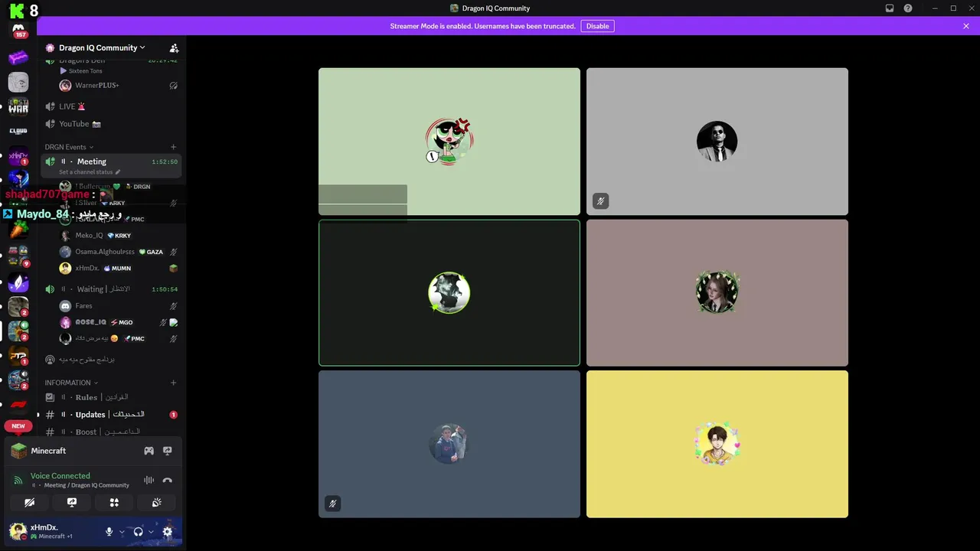The width and height of the screenshot is (980, 551).
Task: Collapse the DRGN Events category
Action: click(x=69, y=147)
